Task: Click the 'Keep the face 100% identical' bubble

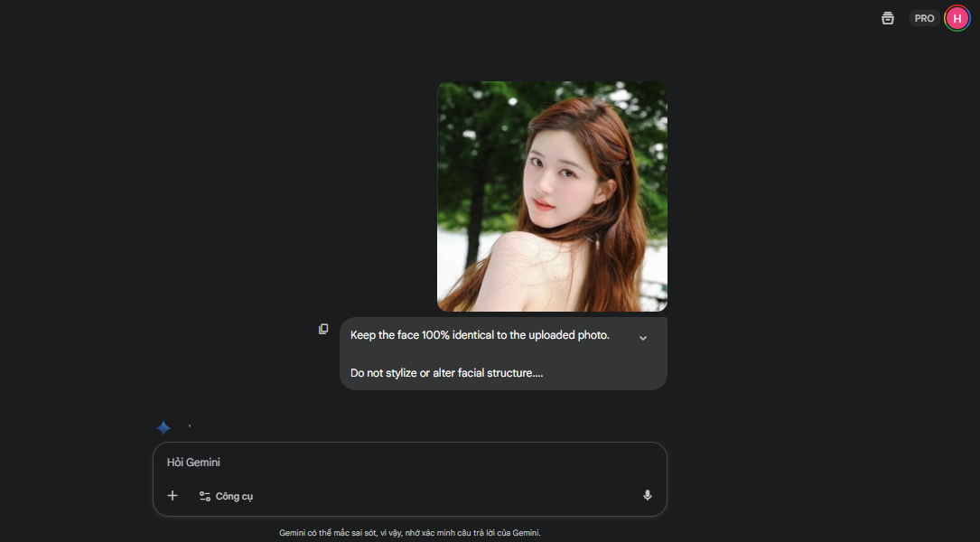Action: 480,334
